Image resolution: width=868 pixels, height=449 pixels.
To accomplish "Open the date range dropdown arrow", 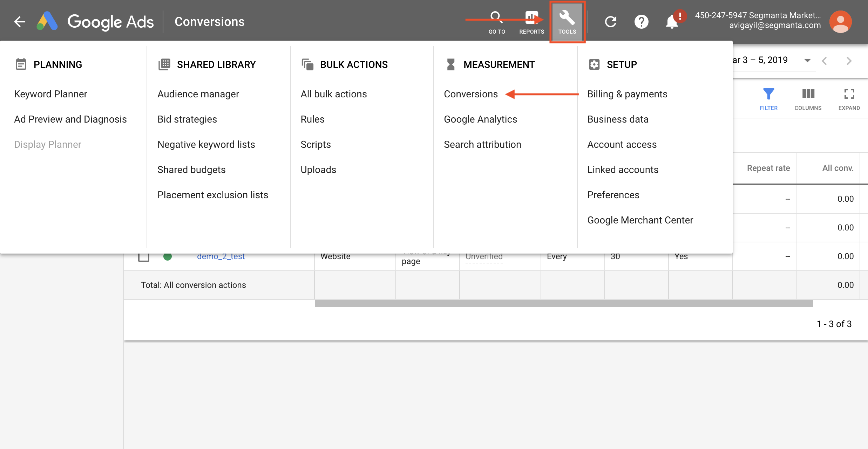I will point(807,61).
